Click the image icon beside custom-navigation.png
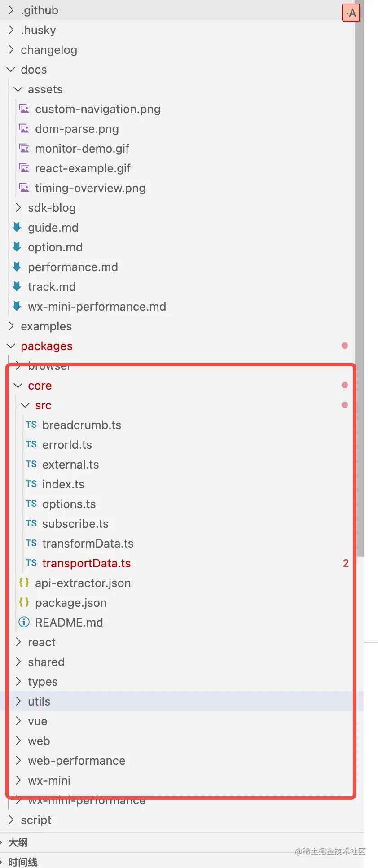This screenshot has height=868, width=378. 24,109
